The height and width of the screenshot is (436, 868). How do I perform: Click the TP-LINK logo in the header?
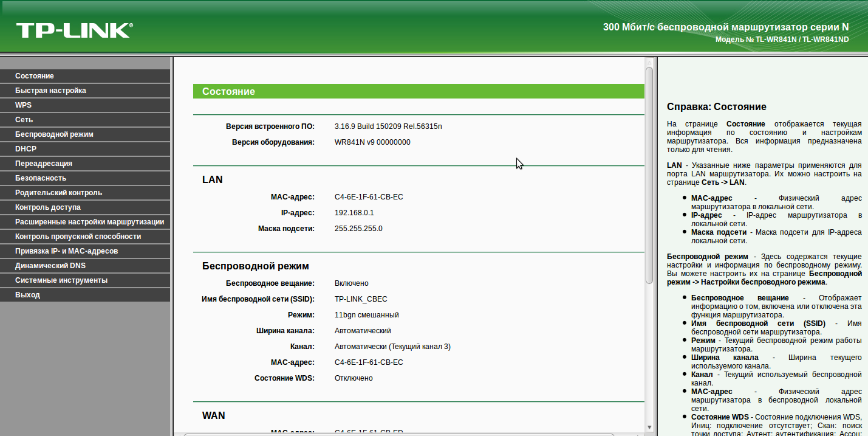coord(74,30)
